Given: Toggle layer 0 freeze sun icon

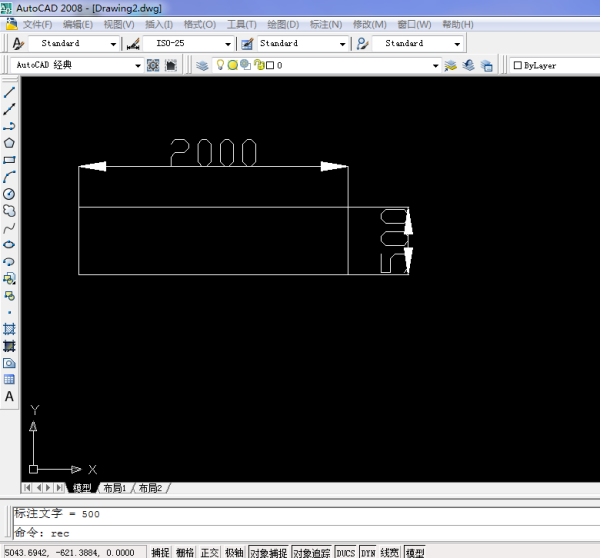Looking at the screenshot, I should point(233,65).
